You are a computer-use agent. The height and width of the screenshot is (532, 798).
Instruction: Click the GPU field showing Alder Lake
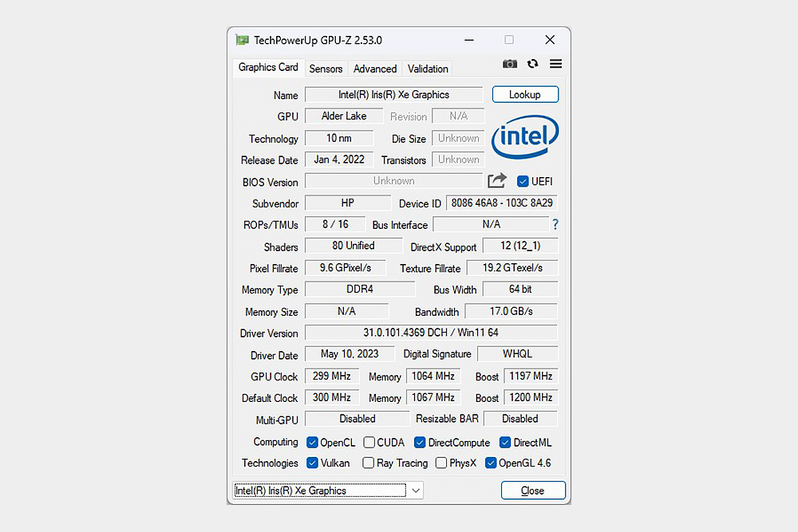point(344,116)
